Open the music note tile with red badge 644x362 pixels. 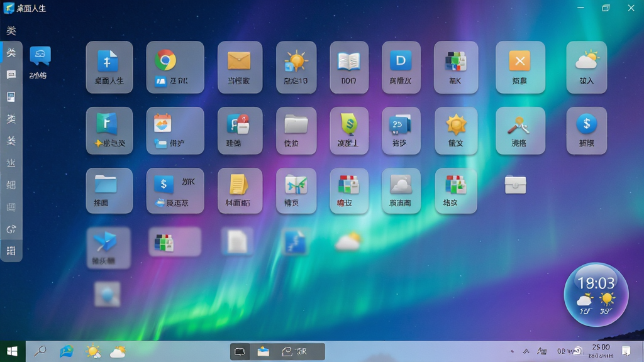[x=240, y=131]
